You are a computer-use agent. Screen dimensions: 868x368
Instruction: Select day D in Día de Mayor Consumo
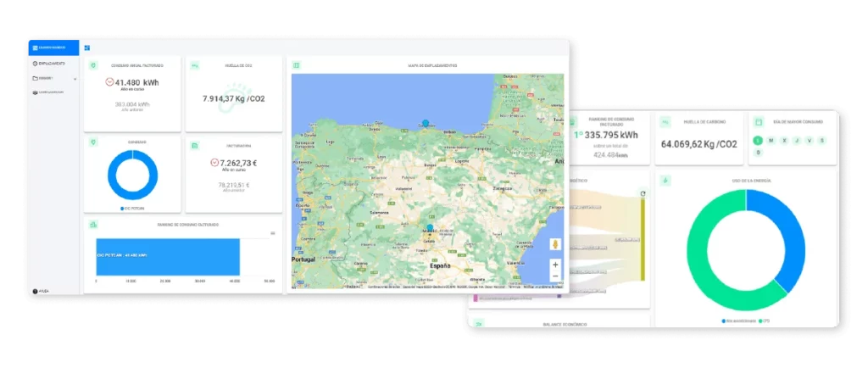point(758,152)
